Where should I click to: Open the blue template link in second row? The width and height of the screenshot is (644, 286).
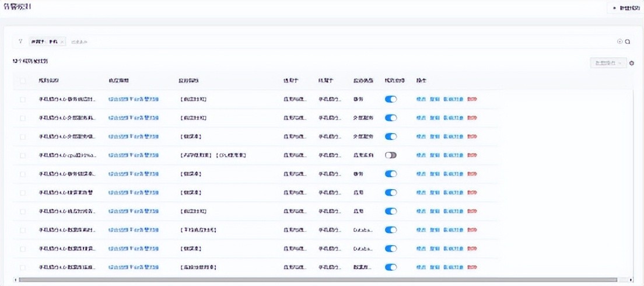click(x=134, y=118)
